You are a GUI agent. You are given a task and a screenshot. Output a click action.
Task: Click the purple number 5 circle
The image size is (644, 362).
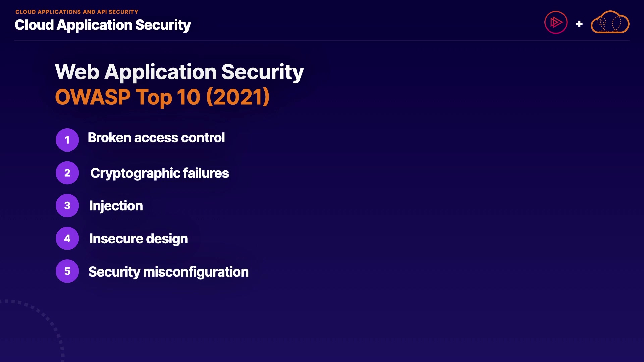tap(67, 271)
